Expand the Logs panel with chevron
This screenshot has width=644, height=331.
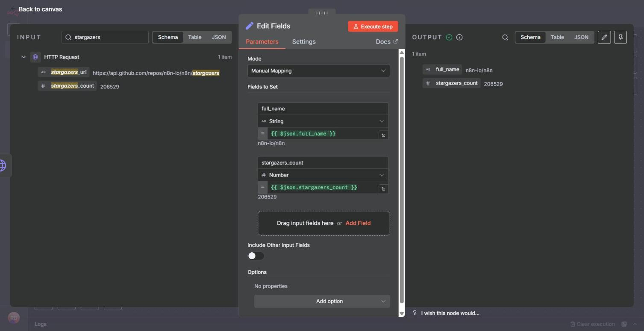tap(635, 324)
